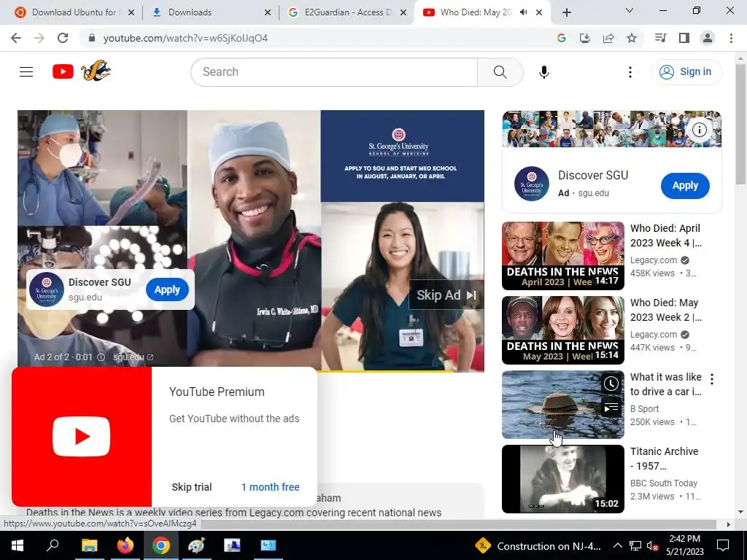Show hidden tray icons chevron
The image size is (747, 560).
pos(617,545)
